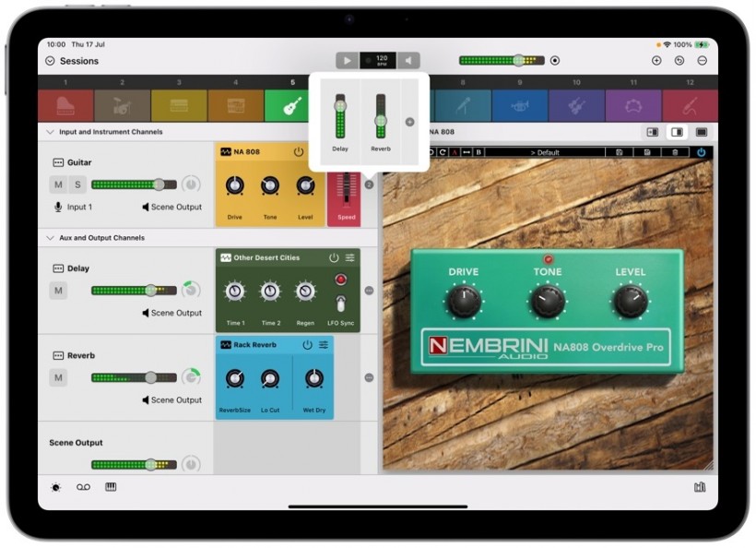Adjust the Reverb send fader in popup
Screen dimensions: 756x548
point(381,116)
